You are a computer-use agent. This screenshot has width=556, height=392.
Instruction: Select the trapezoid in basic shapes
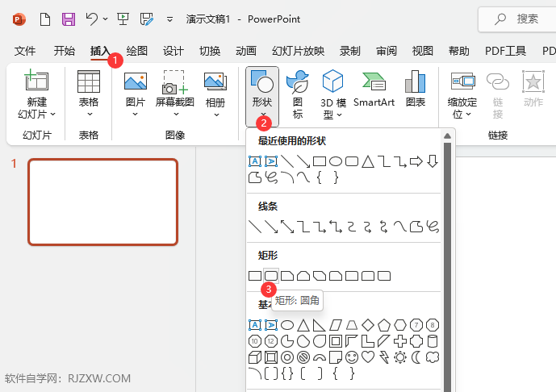click(x=352, y=325)
